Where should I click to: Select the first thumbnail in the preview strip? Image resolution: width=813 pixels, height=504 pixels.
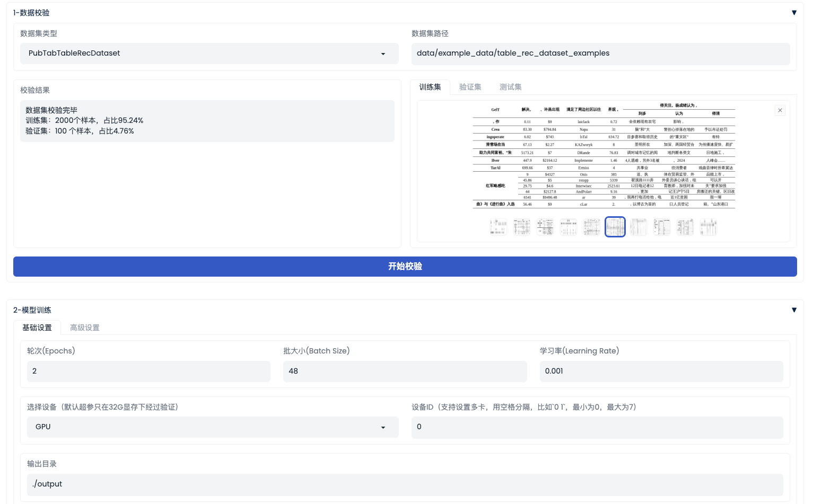[x=498, y=226]
